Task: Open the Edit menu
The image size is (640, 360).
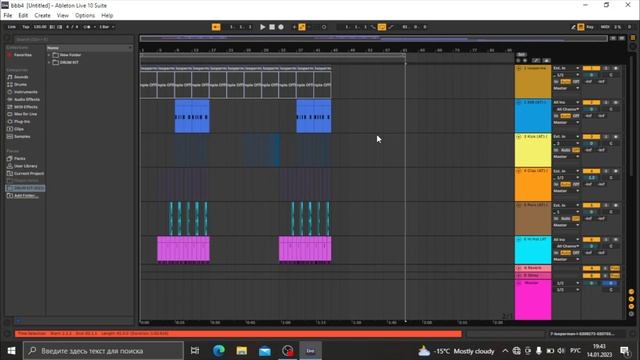Action: [23, 16]
